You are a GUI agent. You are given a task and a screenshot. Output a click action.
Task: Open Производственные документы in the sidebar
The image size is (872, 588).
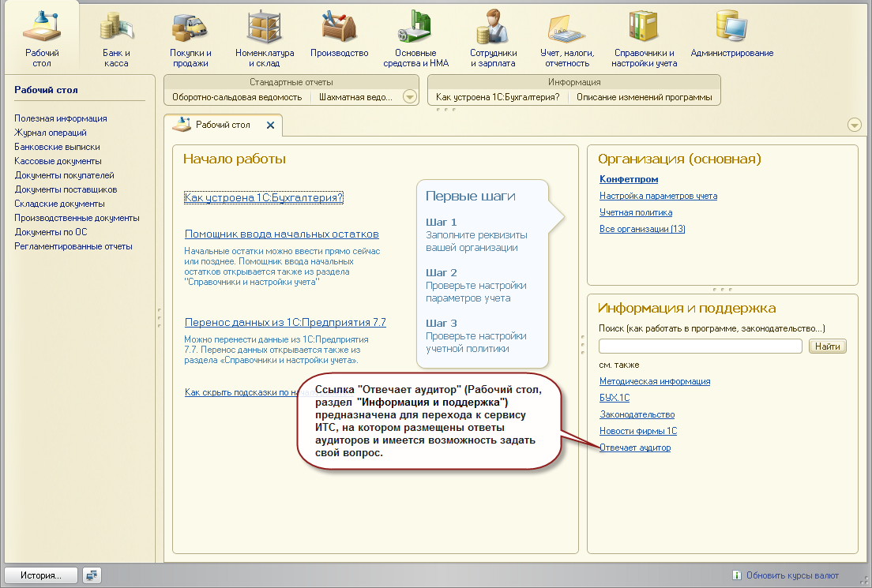pyautogui.click(x=77, y=218)
